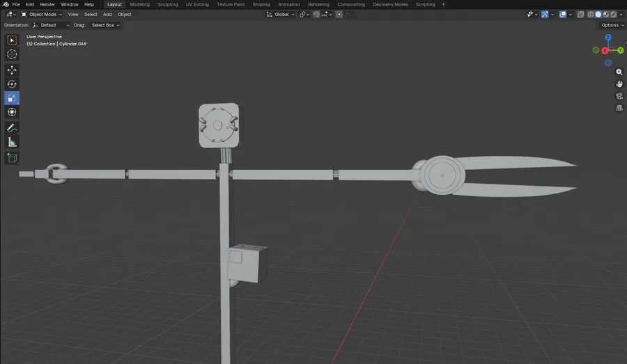Select the Rotate tool
The width and height of the screenshot is (627, 364).
tap(12, 84)
